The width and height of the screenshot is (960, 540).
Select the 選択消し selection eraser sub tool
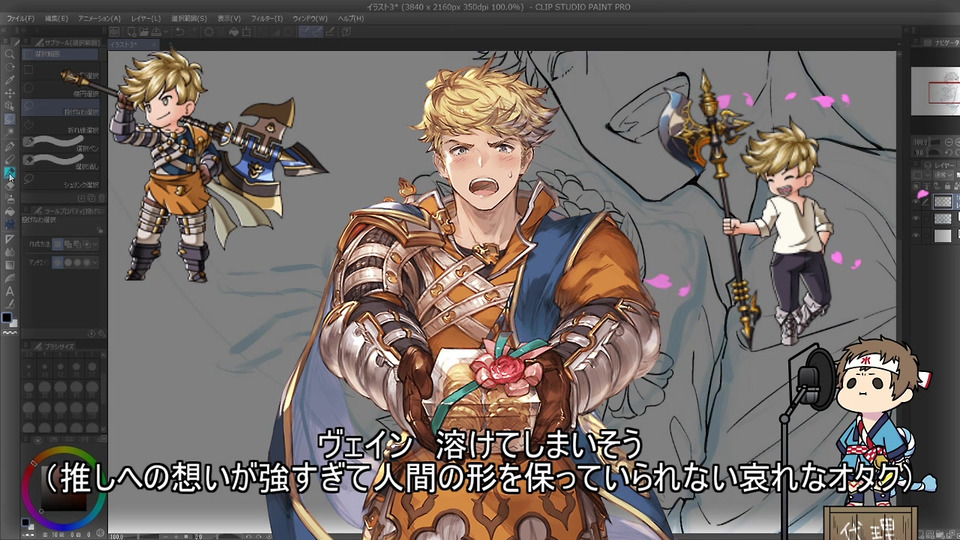60,162
